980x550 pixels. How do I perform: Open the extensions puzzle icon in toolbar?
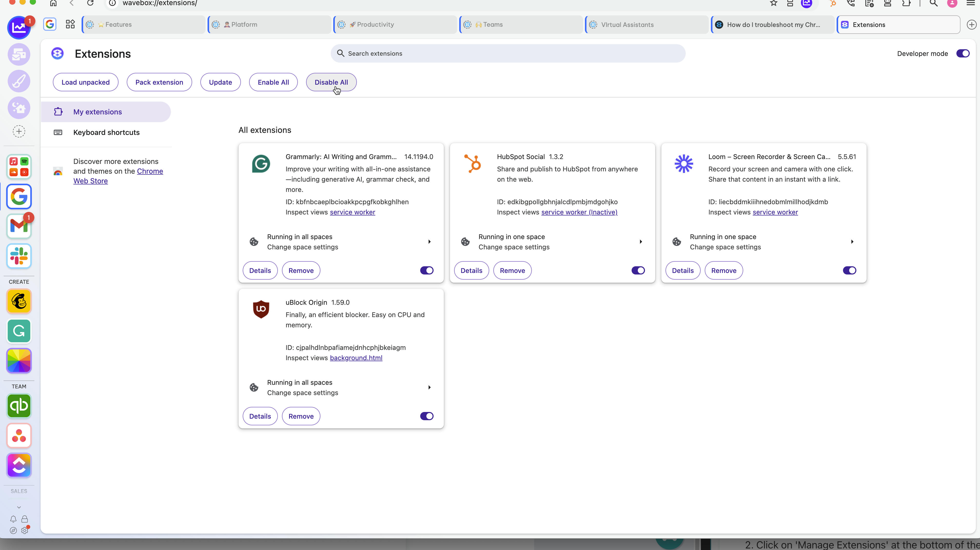coord(907,3)
